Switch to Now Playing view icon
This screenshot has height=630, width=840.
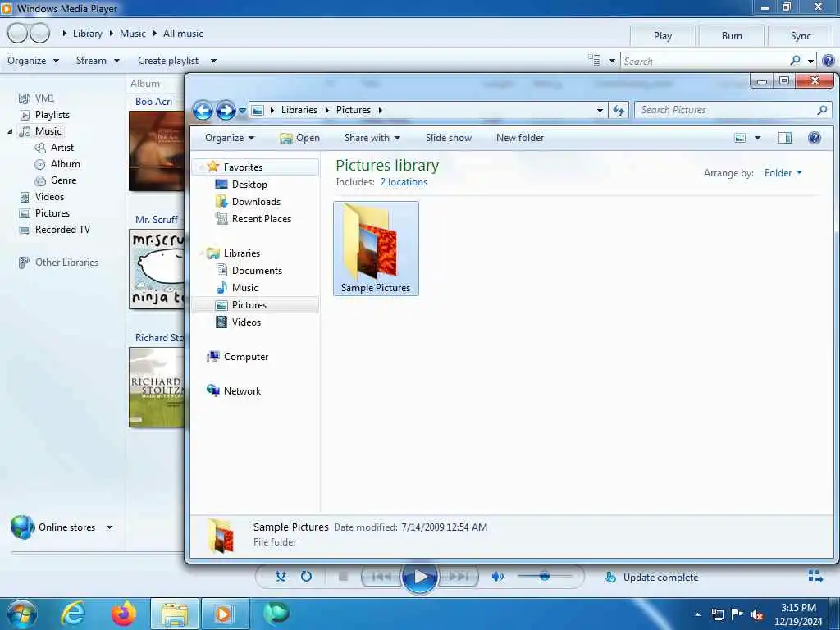click(x=815, y=577)
